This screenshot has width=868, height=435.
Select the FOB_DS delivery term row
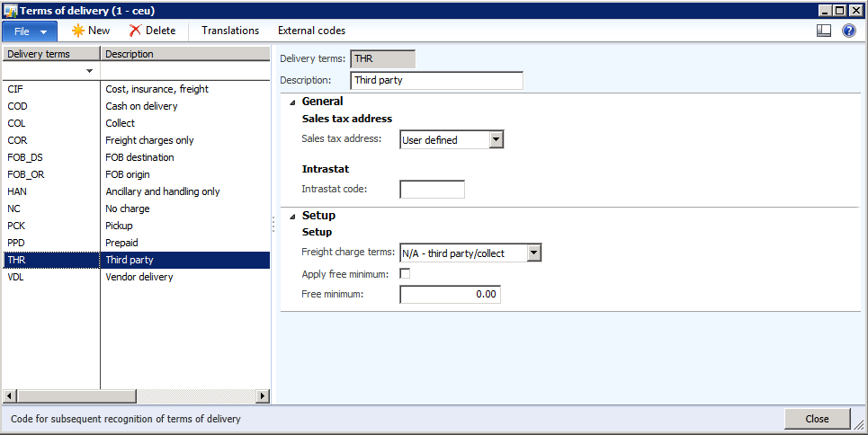(49, 157)
